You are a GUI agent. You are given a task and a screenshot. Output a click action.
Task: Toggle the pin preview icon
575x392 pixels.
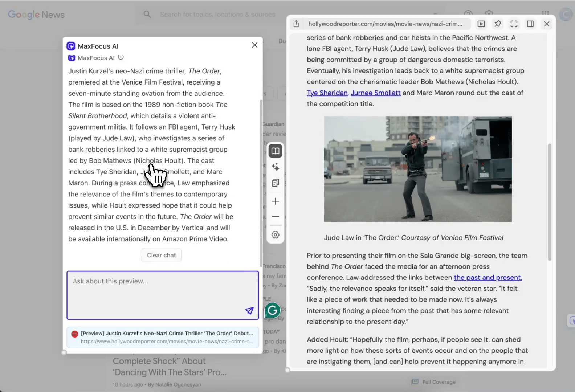[498, 24]
